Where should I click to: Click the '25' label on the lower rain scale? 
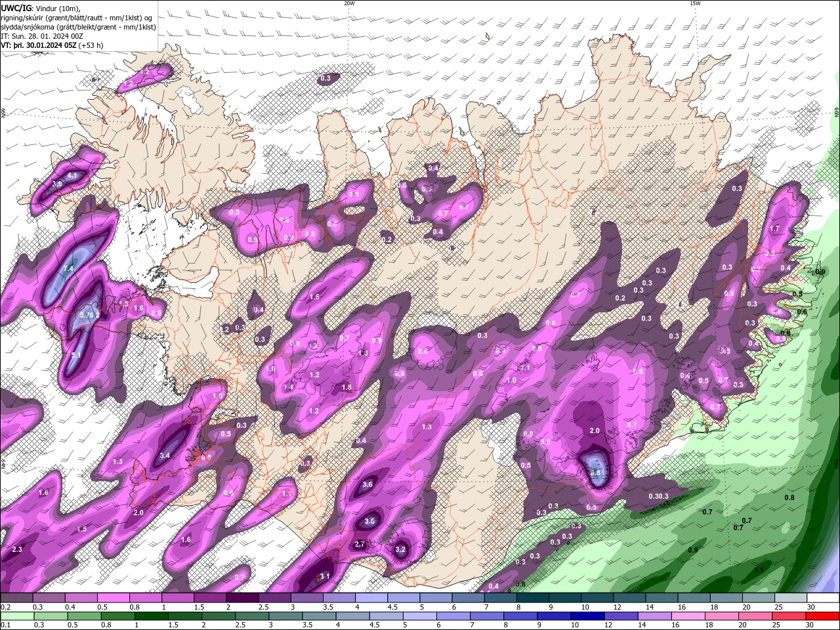(x=778, y=626)
